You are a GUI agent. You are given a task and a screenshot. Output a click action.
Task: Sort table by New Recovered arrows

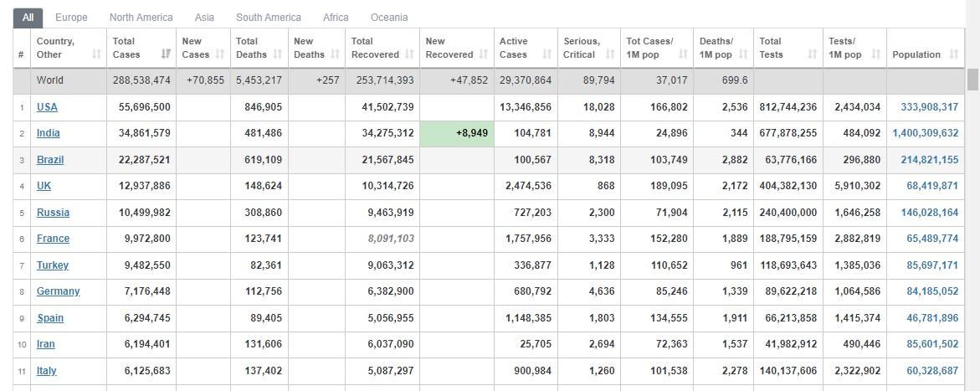click(483, 54)
